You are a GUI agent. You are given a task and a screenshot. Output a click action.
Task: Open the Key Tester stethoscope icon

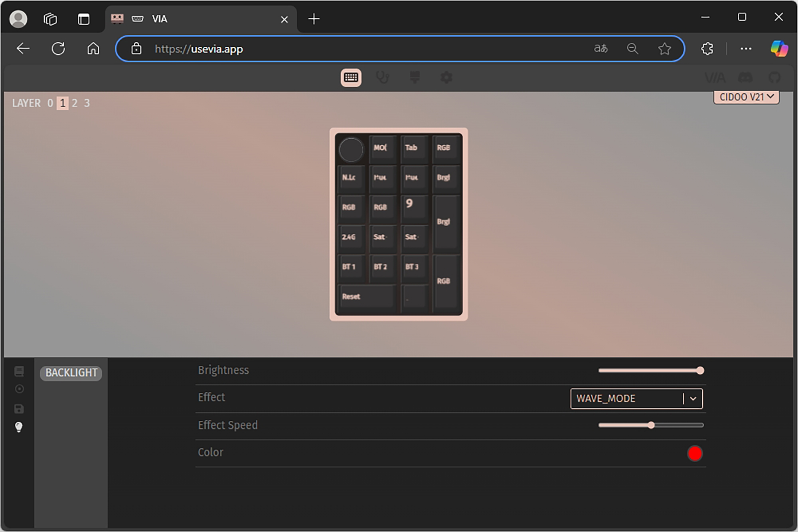[x=382, y=77]
